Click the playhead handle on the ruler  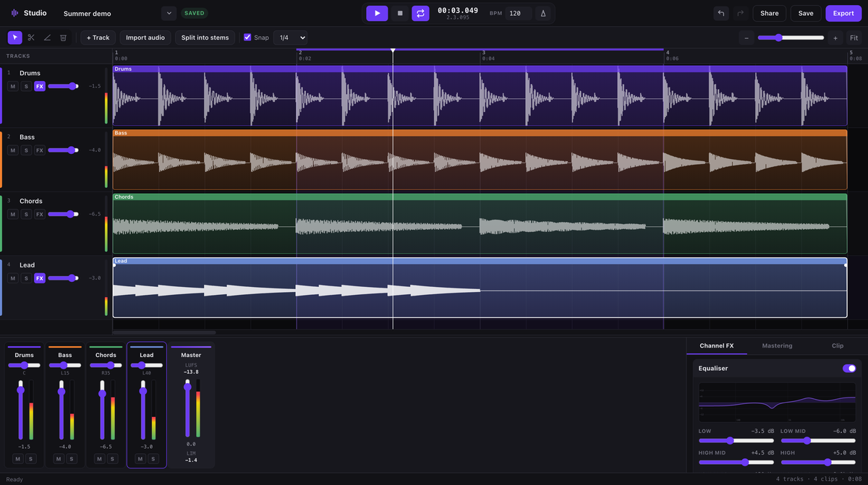pos(393,51)
